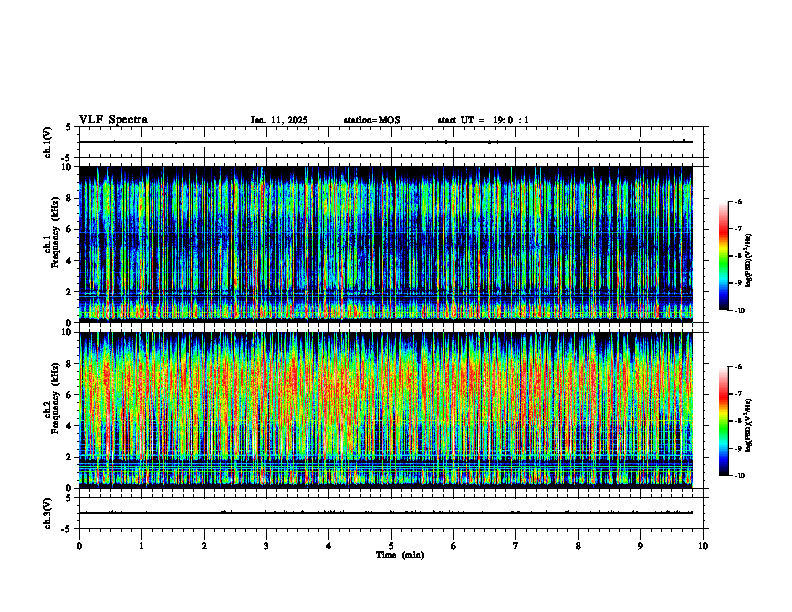Click the "Time (min)" axis label

(400, 555)
